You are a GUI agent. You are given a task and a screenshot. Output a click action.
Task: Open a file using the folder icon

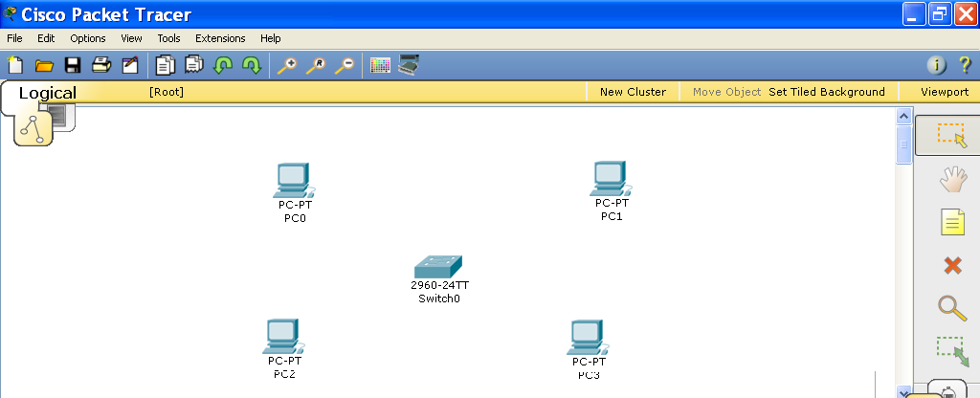pos(44,65)
